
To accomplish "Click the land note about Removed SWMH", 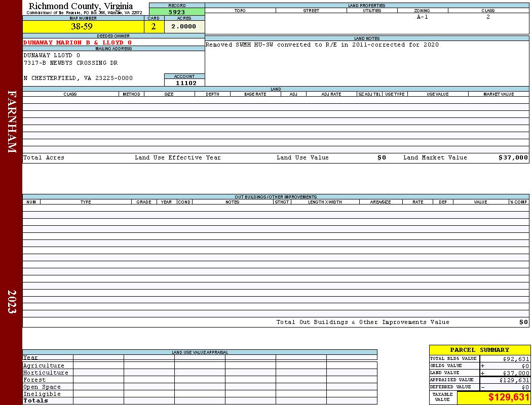I will (x=322, y=45).
